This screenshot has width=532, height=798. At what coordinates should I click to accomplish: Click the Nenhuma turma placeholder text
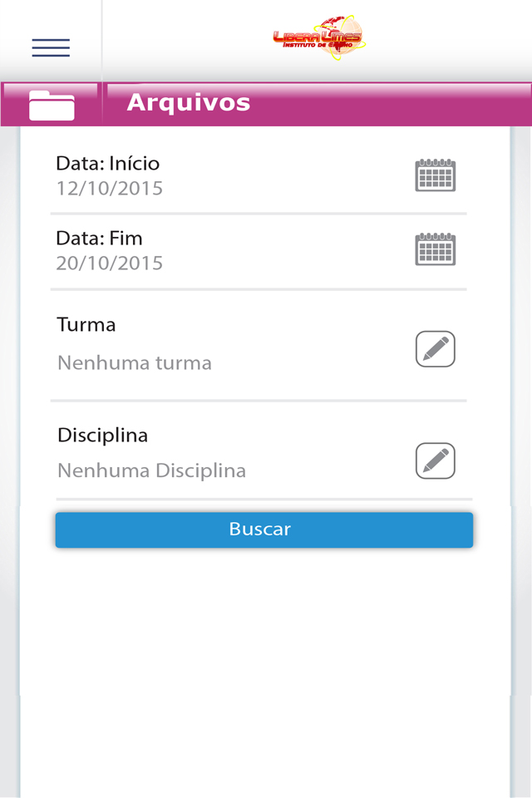coord(135,363)
